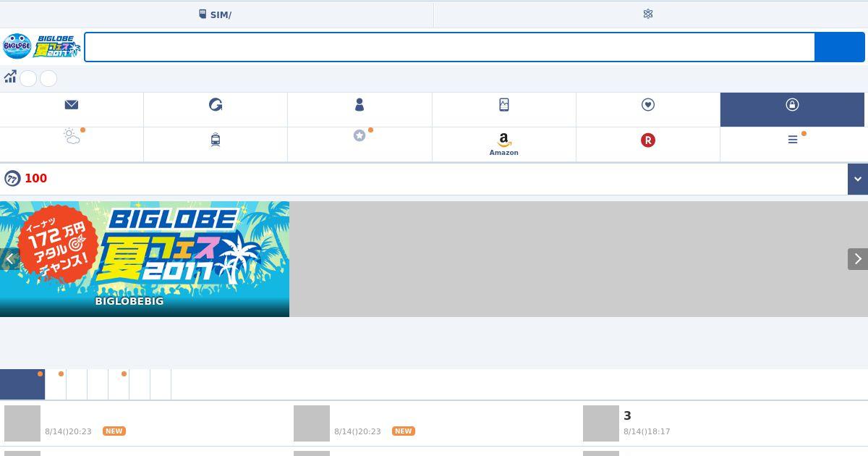Click the points icon beside 100
The image size is (868, 456).
click(12, 179)
